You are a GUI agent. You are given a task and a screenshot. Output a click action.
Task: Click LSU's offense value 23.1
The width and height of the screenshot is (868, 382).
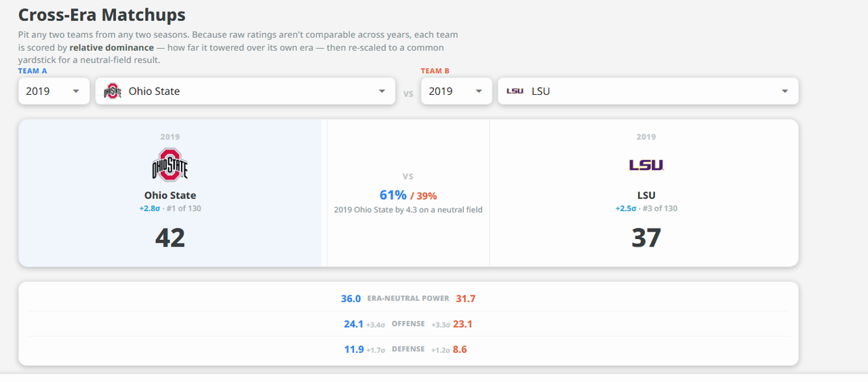pyautogui.click(x=462, y=324)
